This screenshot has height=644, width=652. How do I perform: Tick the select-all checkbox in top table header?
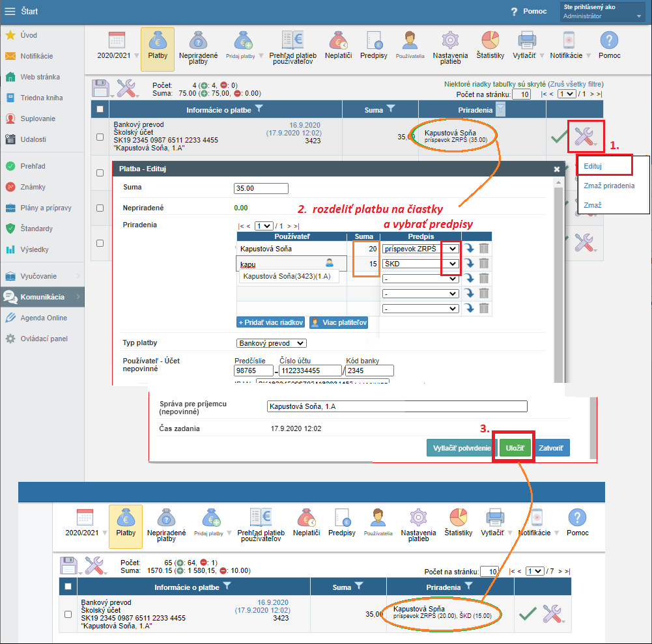coord(100,109)
